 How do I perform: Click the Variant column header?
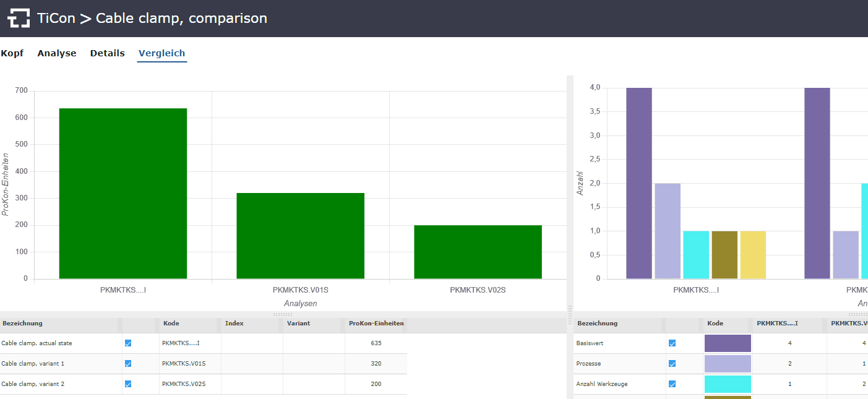pos(298,324)
